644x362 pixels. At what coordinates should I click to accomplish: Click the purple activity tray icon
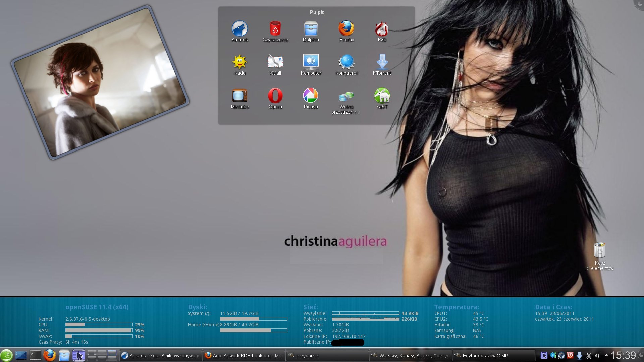tap(544, 356)
